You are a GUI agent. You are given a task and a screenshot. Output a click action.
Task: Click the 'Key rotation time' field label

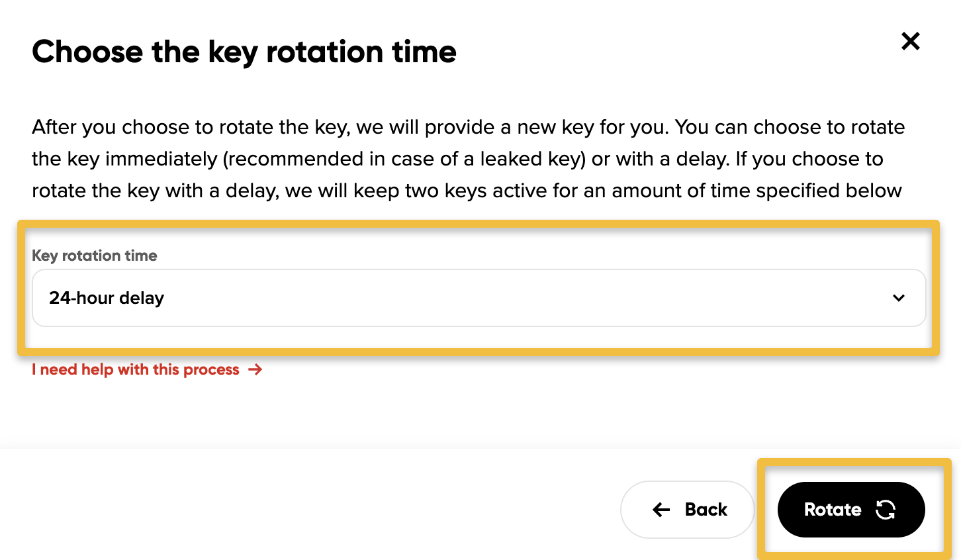(94, 256)
